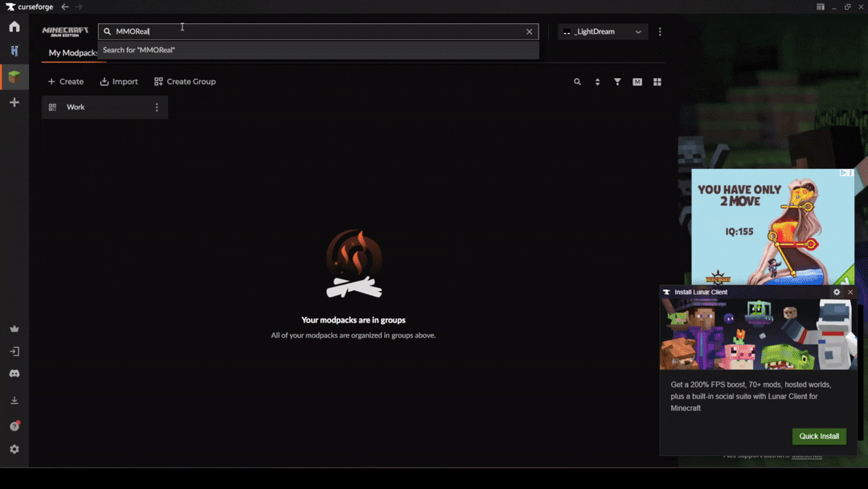This screenshot has height=489, width=868.
Task: Select the 'Search for "MMOReal"' suggestion
Action: click(x=318, y=50)
